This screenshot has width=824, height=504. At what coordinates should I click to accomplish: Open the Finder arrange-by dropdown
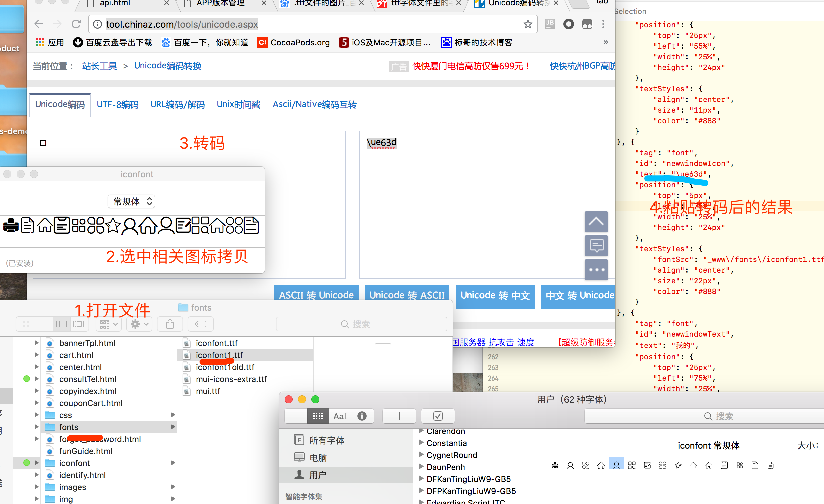109,324
